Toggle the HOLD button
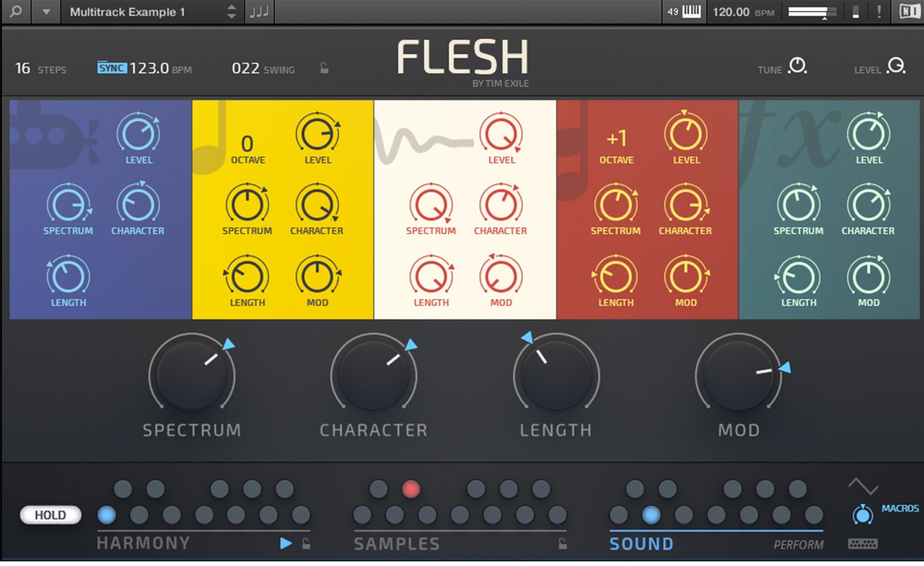Image resolution: width=924 pixels, height=566 pixels. point(50,515)
